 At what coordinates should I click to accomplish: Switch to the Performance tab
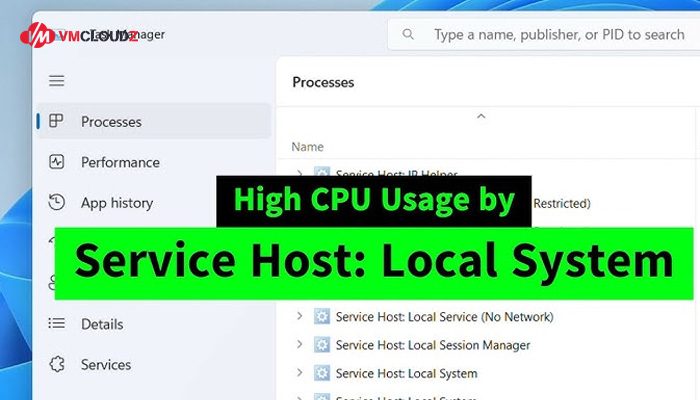(x=154, y=162)
